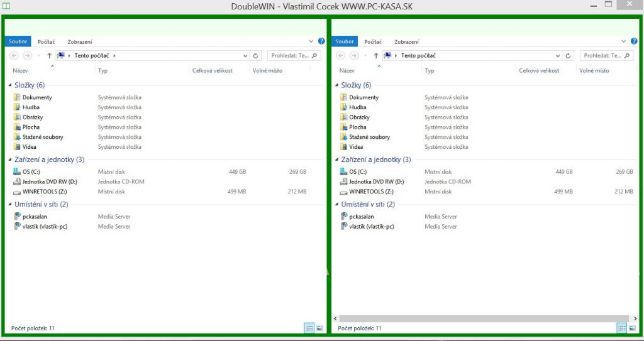The image size is (644, 341).
Task: Open Zobrazení tab in left pane
Action: (x=80, y=42)
